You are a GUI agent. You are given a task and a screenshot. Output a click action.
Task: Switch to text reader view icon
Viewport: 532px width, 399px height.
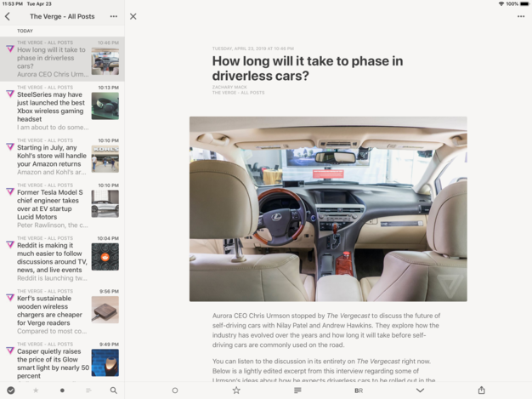click(297, 390)
